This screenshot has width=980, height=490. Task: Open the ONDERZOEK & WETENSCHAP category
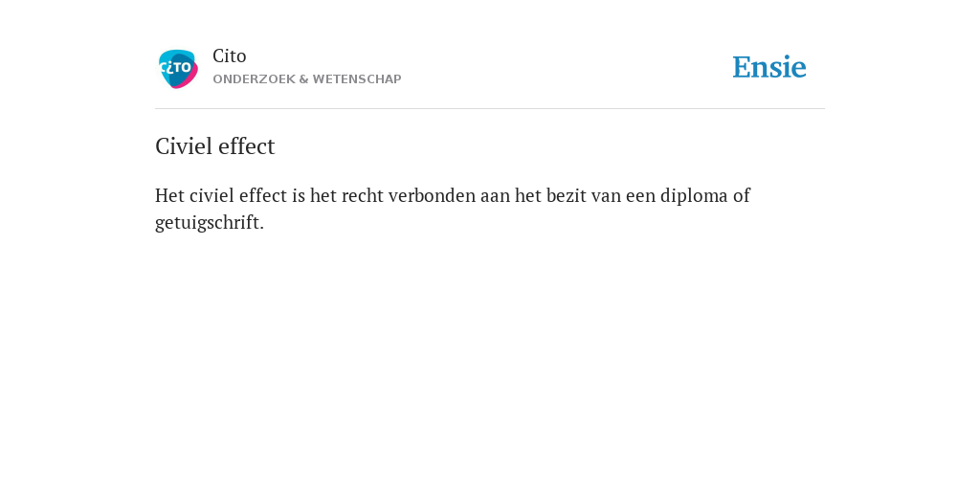click(x=307, y=79)
